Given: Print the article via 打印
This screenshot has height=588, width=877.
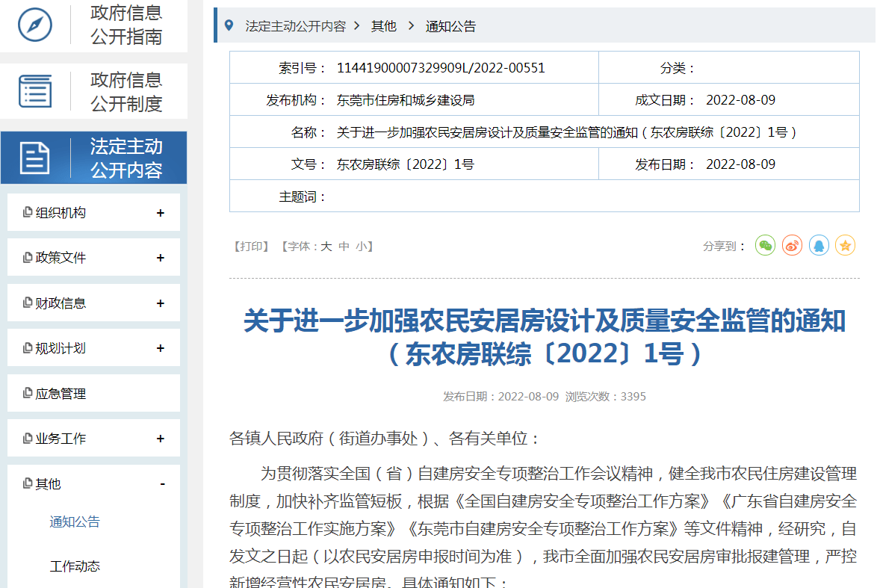Looking at the screenshot, I should click(251, 246).
